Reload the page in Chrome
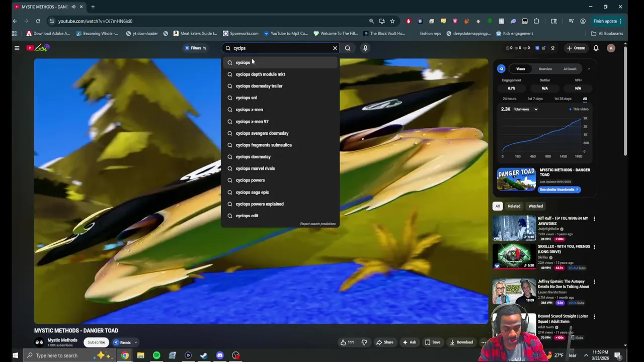 pyautogui.click(x=38, y=21)
